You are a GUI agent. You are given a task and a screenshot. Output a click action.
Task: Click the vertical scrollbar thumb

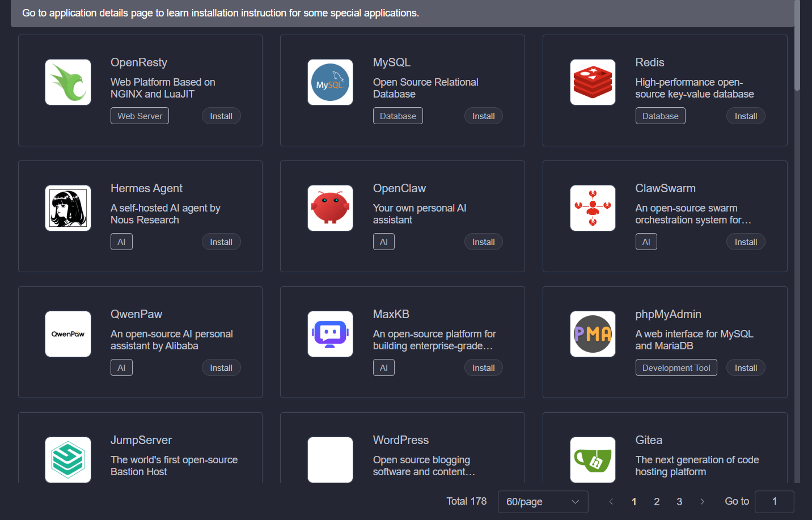[797, 45]
